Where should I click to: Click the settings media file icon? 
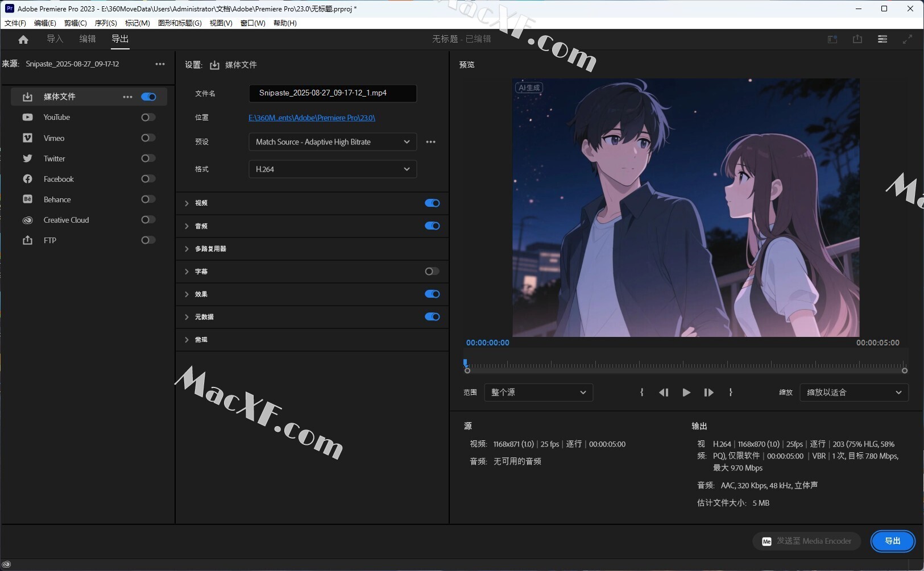pyautogui.click(x=214, y=65)
